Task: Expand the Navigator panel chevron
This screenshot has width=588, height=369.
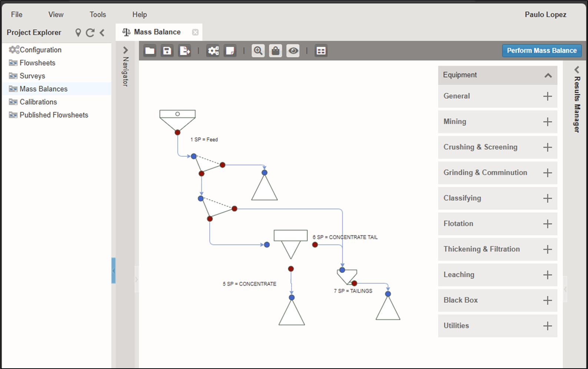Action: click(x=125, y=50)
